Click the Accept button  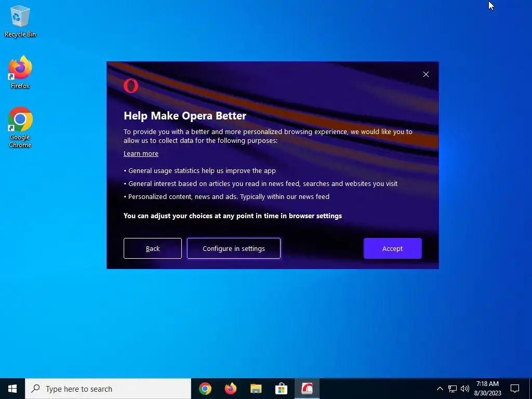(393, 248)
